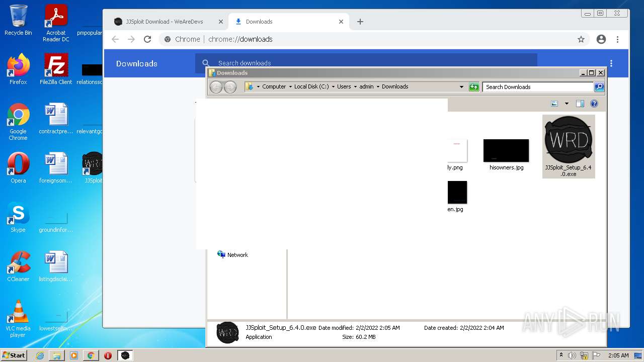Select Network in the navigation pane

[x=232, y=255]
